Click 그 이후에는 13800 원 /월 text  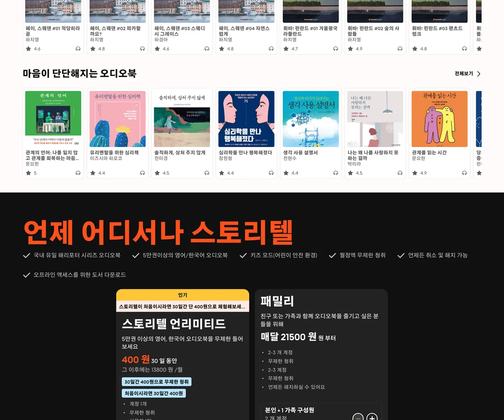pyautogui.click(x=152, y=370)
